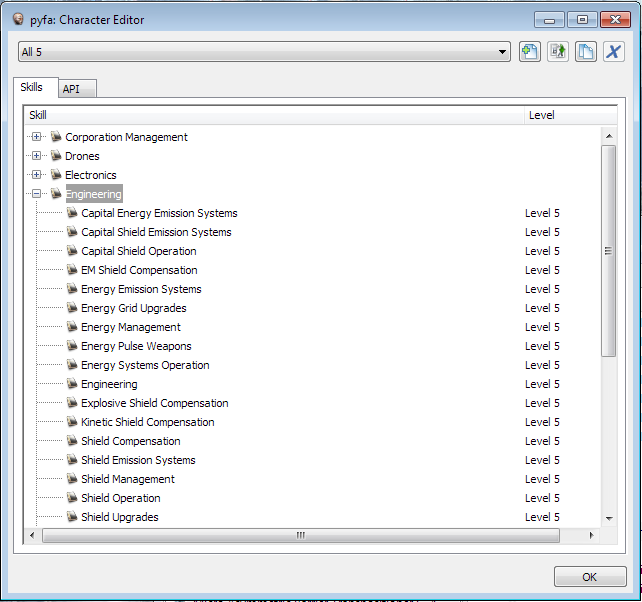
Task: Click icon next to Capital Energy Emission Systems
Action: [72, 213]
